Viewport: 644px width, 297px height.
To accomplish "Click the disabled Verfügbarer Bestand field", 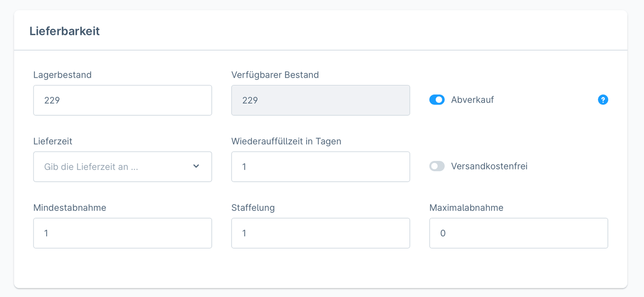I will point(320,100).
